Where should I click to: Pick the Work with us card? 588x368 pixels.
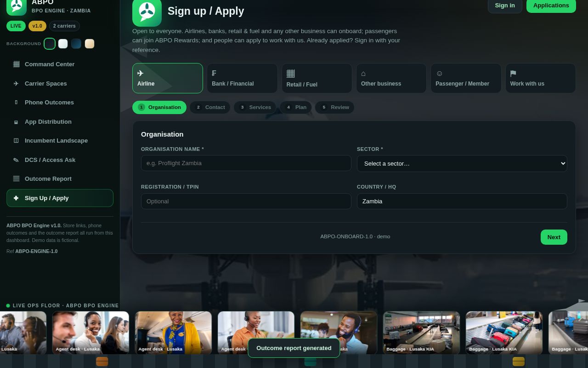541,78
